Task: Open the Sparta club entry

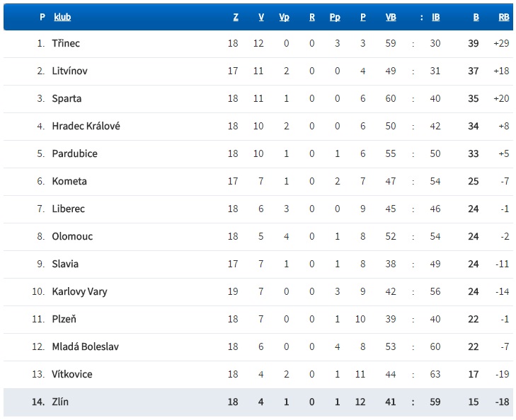Action: pos(67,98)
